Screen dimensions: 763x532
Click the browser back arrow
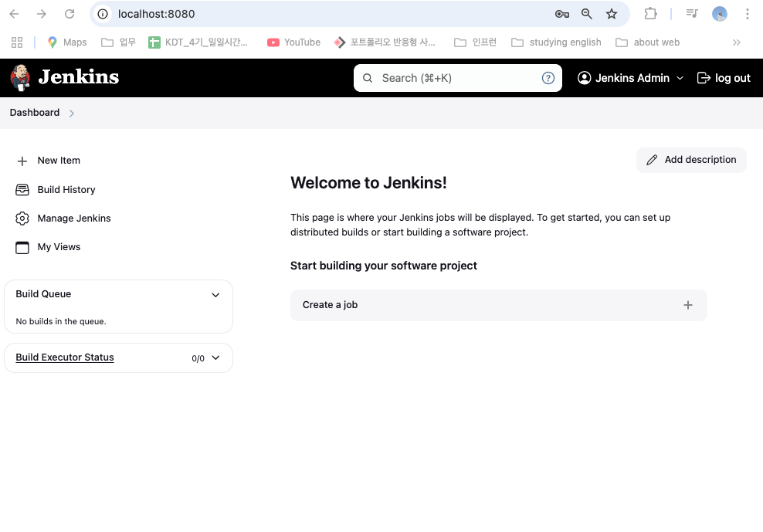tap(14, 14)
